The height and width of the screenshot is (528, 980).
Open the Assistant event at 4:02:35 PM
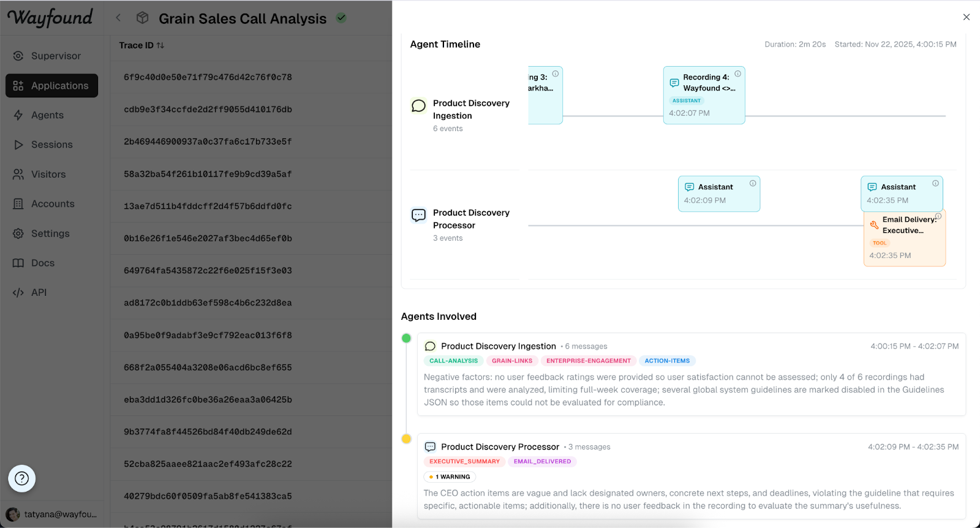902,194
